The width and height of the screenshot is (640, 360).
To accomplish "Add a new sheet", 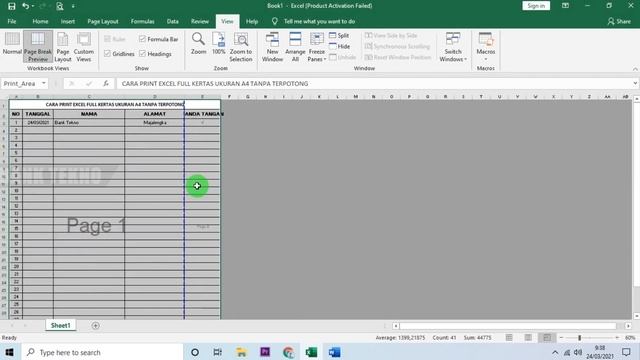I will (x=96, y=326).
